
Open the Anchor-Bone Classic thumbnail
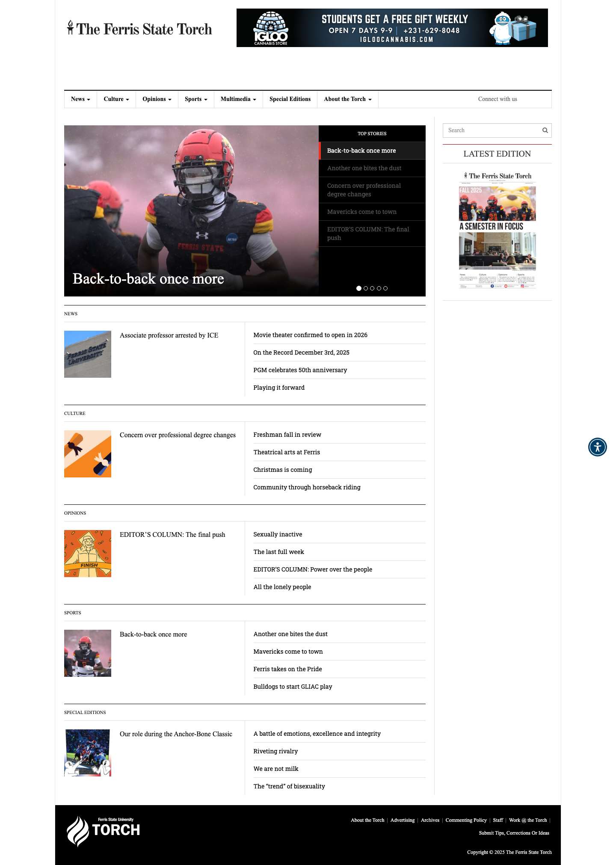[88, 753]
